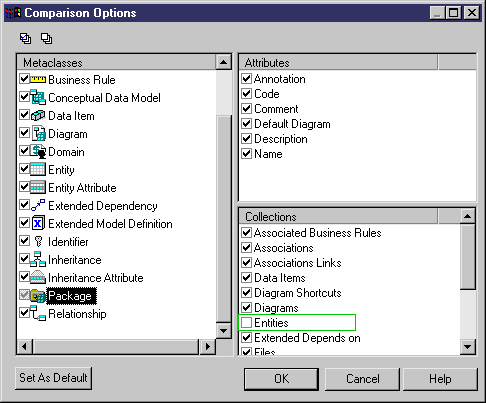486x403 pixels.
Task: Click the Collections list scroll down arrow
Action: (467, 347)
